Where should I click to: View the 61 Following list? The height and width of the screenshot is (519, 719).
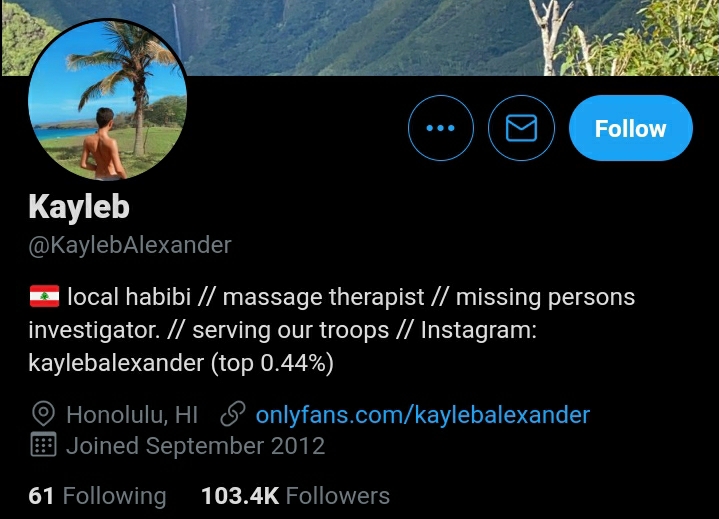pyautogui.click(x=97, y=496)
